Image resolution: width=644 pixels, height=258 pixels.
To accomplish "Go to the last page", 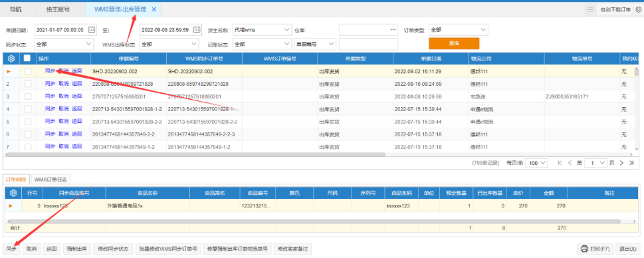I will (x=631, y=163).
